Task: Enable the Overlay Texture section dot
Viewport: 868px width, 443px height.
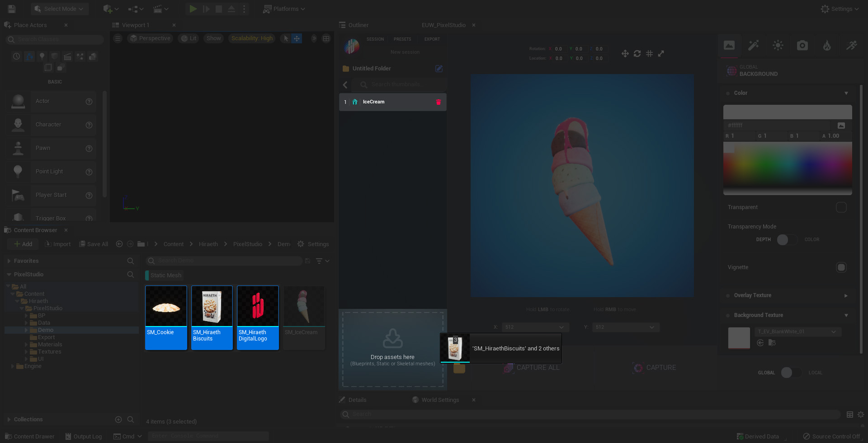Action: (728, 296)
